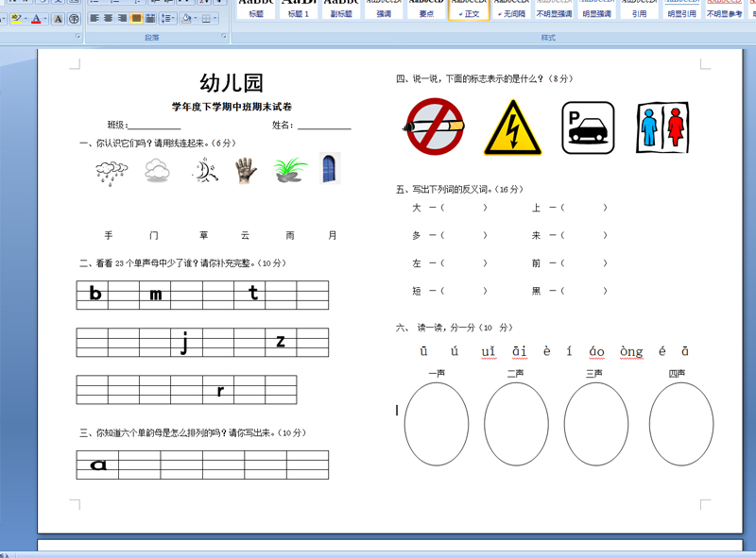Apply the 副标题 style
Screen dimensions: 756x558
coord(341,9)
